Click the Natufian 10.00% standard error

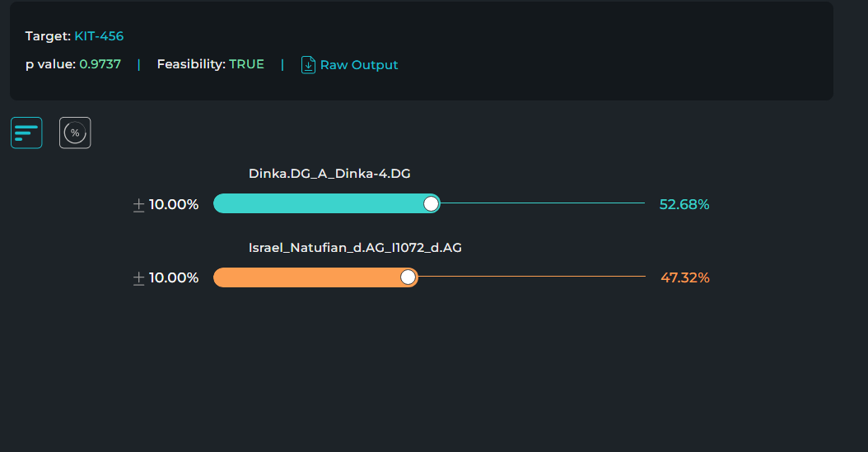click(x=174, y=277)
